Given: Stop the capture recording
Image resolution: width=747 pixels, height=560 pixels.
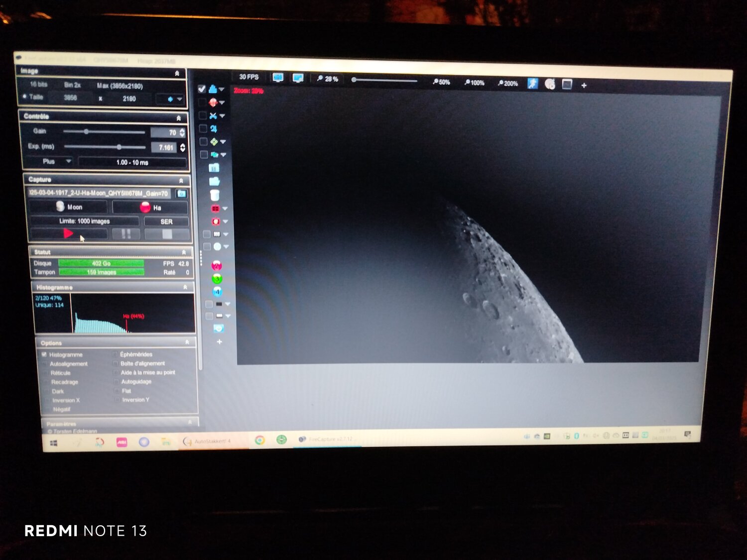Looking at the screenshot, I should pos(167,234).
